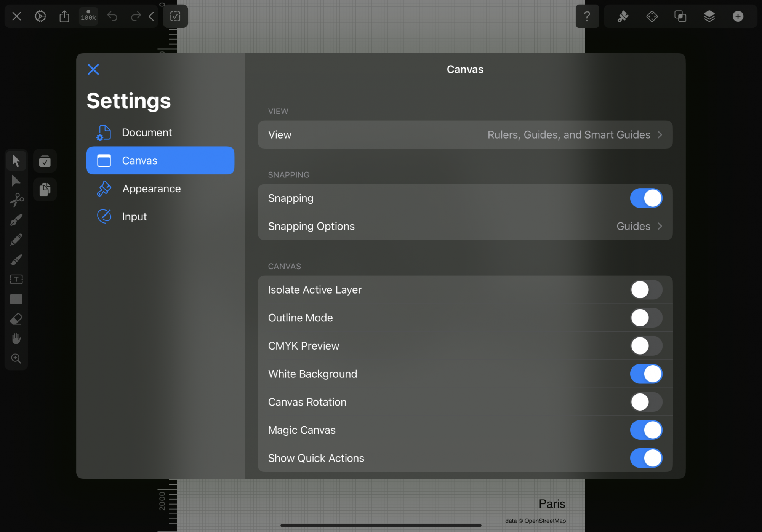Viewport: 762px width, 532px height.
Task: Enable the Outline Mode toggle
Action: pos(646,318)
